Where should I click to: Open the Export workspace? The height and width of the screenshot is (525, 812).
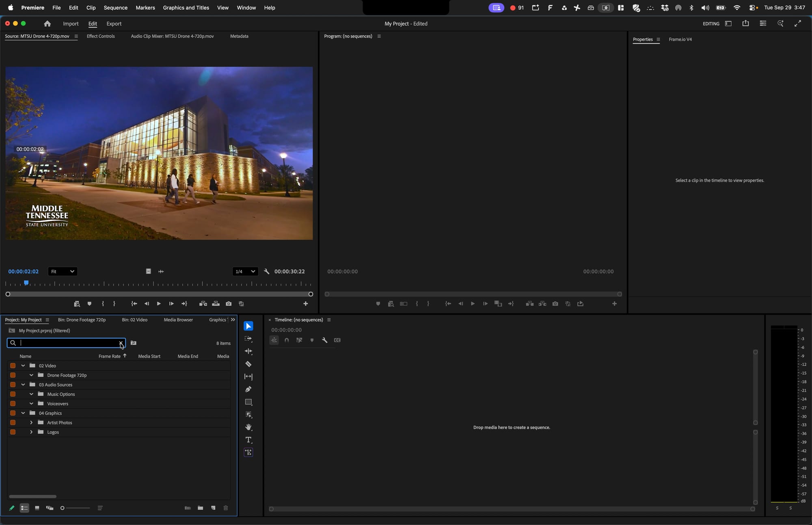114,24
